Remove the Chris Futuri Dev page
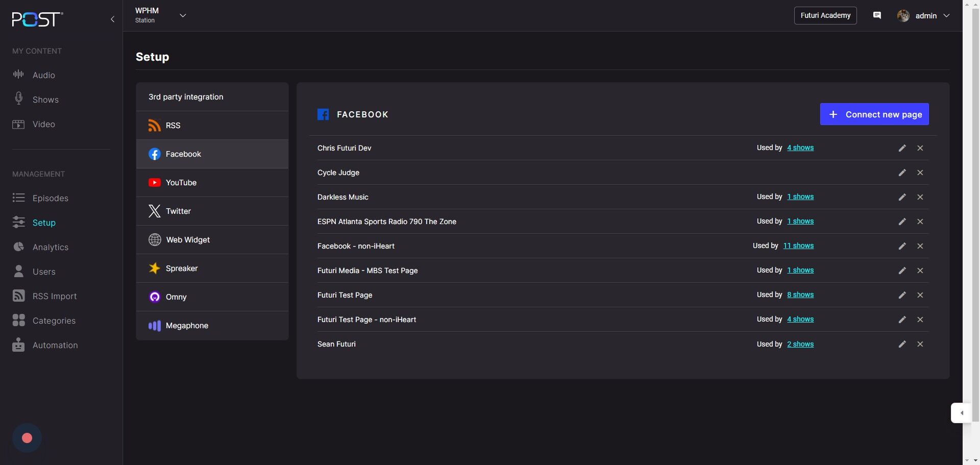 [920, 148]
